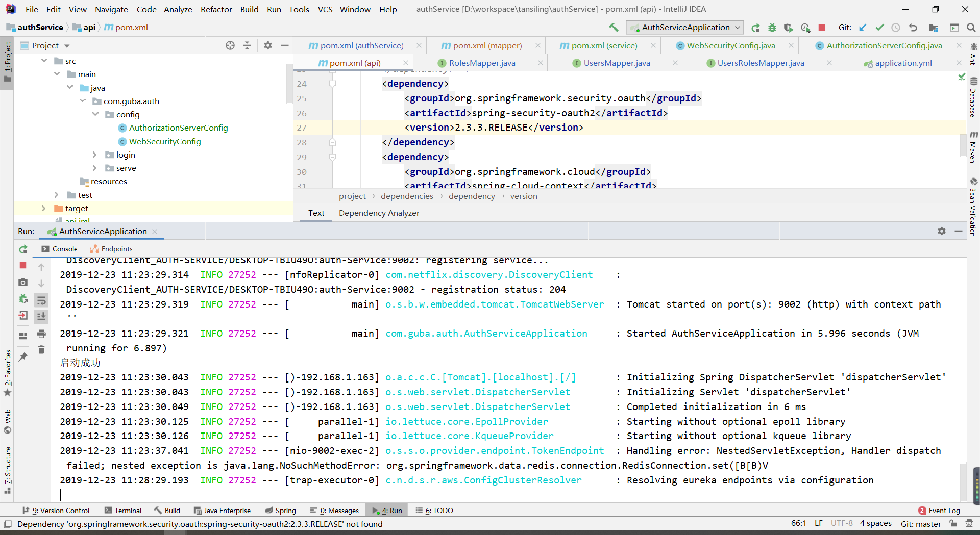The image size is (980, 535).
Task: Rerun the app from the Run panel sidebar
Action: [x=23, y=249]
